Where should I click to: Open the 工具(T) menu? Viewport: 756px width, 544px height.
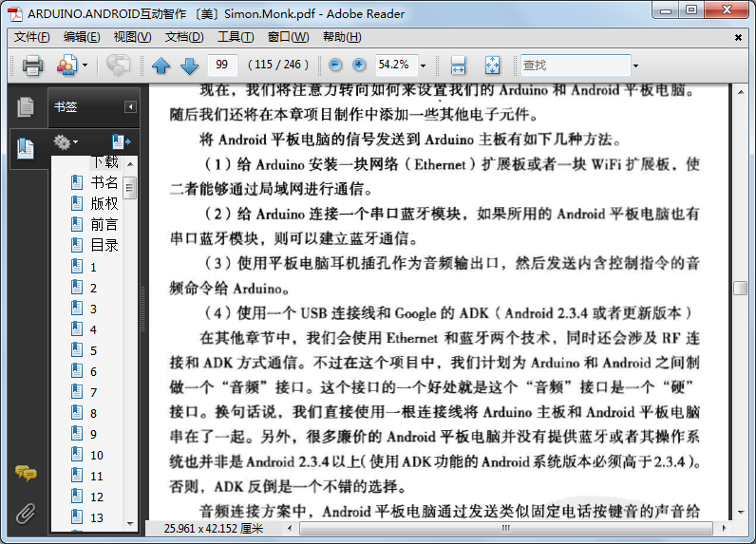tap(236, 37)
